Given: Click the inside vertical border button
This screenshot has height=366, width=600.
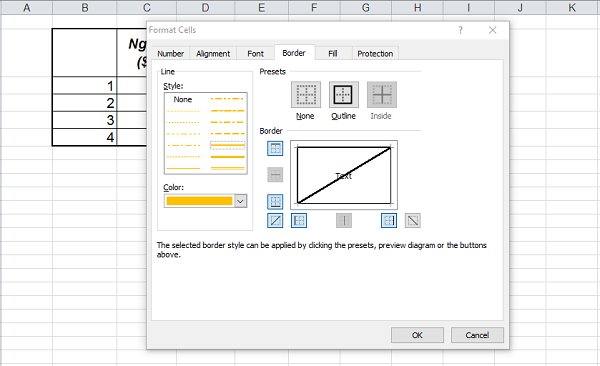Looking at the screenshot, I should [x=344, y=221].
